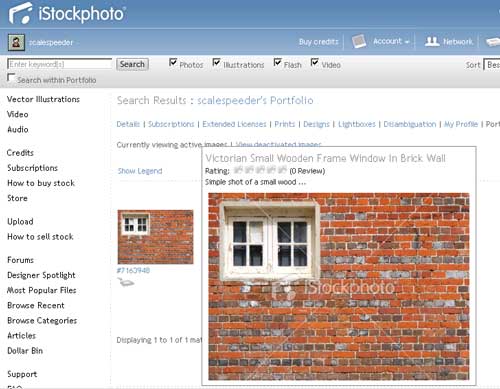
Task: Toggle the Illustrations checkbox
Action: click(216, 62)
